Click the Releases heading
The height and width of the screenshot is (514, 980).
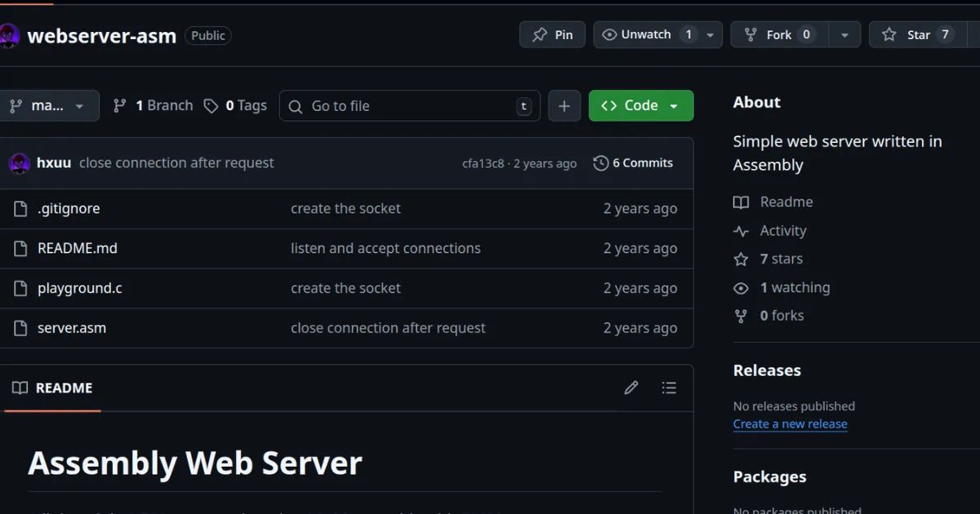pos(767,370)
